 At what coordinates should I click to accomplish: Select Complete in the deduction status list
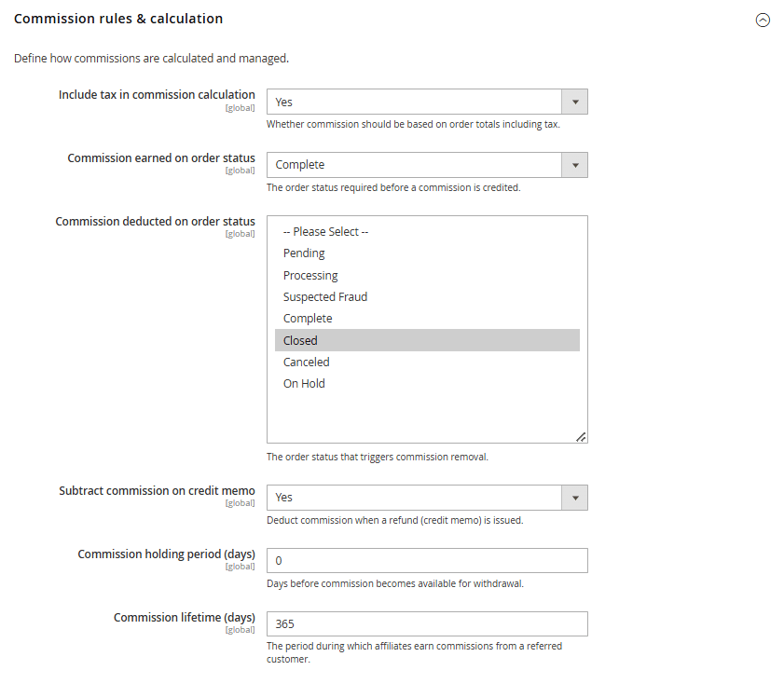coord(308,318)
